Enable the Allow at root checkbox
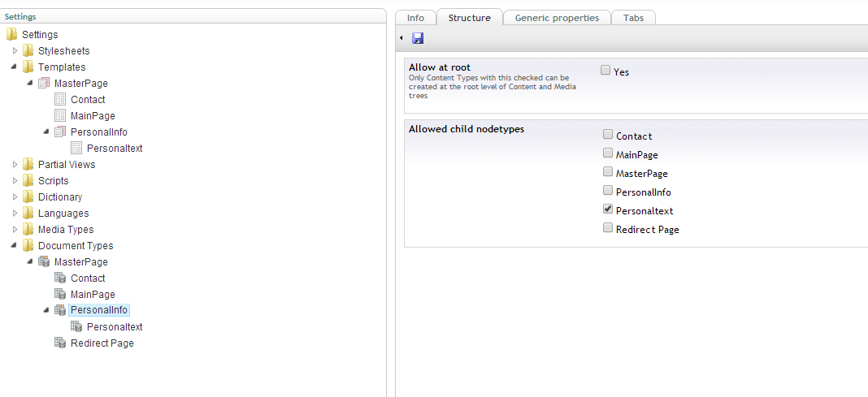Screen dimensions: 868x397 [605, 71]
